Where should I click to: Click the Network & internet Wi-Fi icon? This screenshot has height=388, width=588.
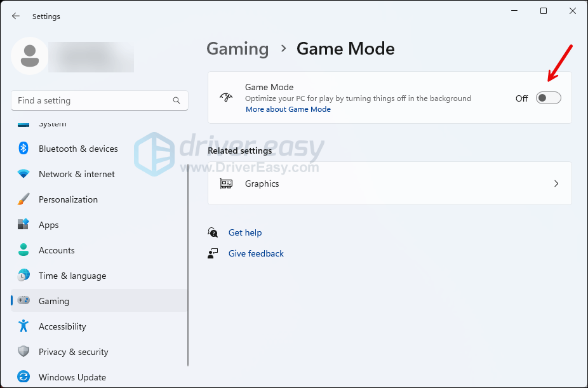(x=23, y=174)
